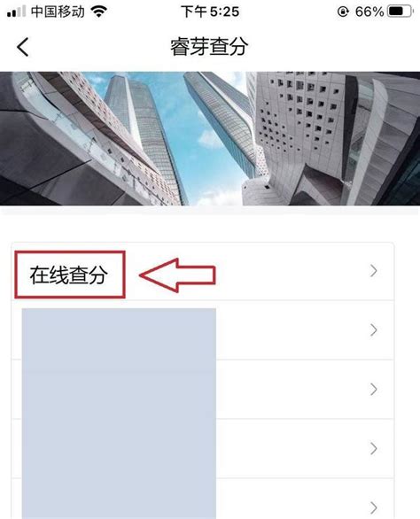420x519 pixels.
Task: Tap the cellular signal strength icon
Action: click(16, 12)
